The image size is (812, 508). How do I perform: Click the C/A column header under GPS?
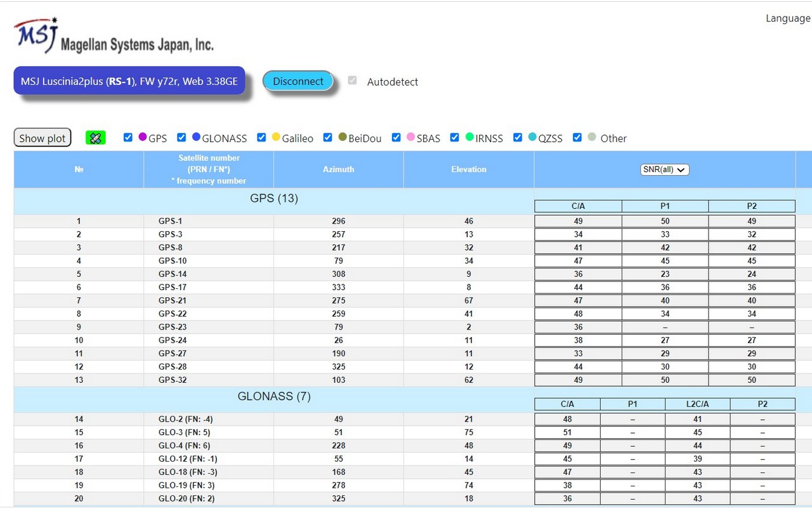tap(577, 206)
